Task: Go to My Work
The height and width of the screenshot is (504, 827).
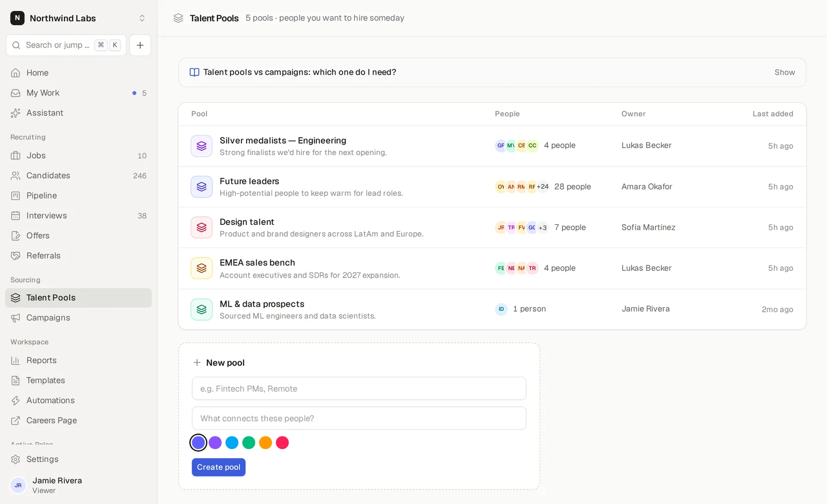Action: point(79,93)
